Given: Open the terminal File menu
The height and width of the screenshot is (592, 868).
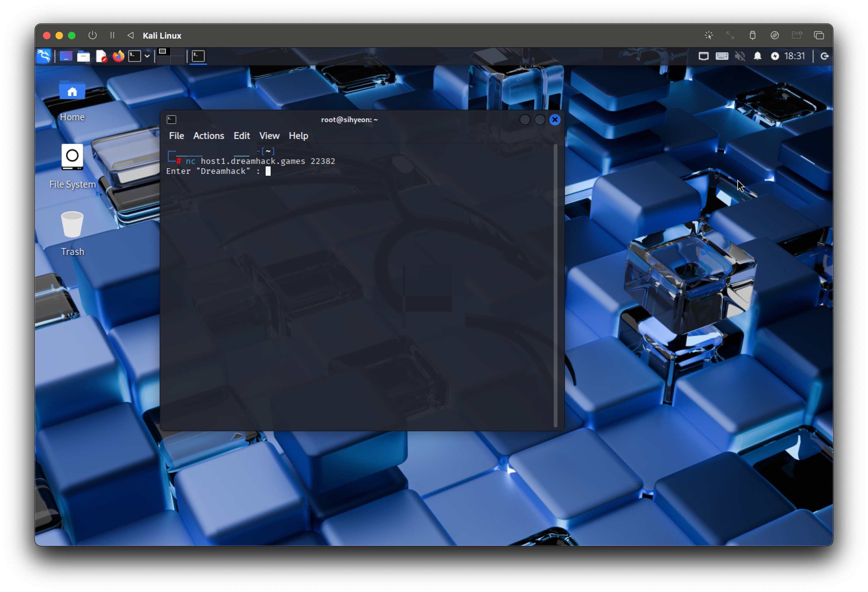Looking at the screenshot, I should (x=176, y=136).
